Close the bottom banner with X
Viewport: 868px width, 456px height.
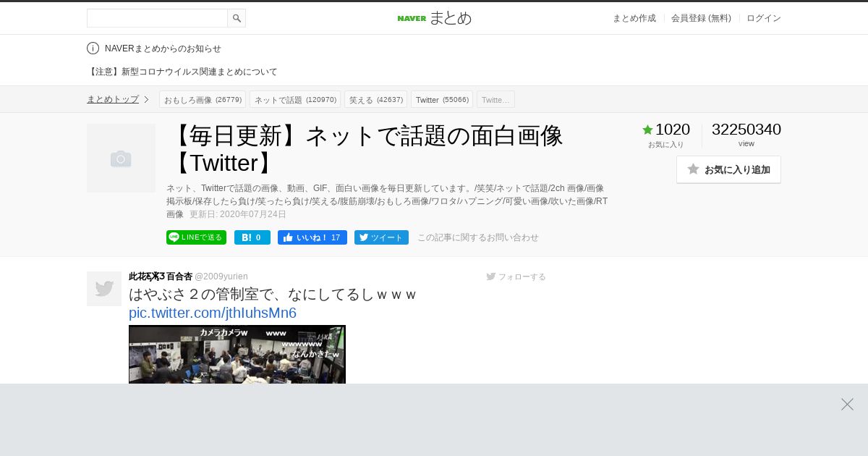(x=847, y=405)
